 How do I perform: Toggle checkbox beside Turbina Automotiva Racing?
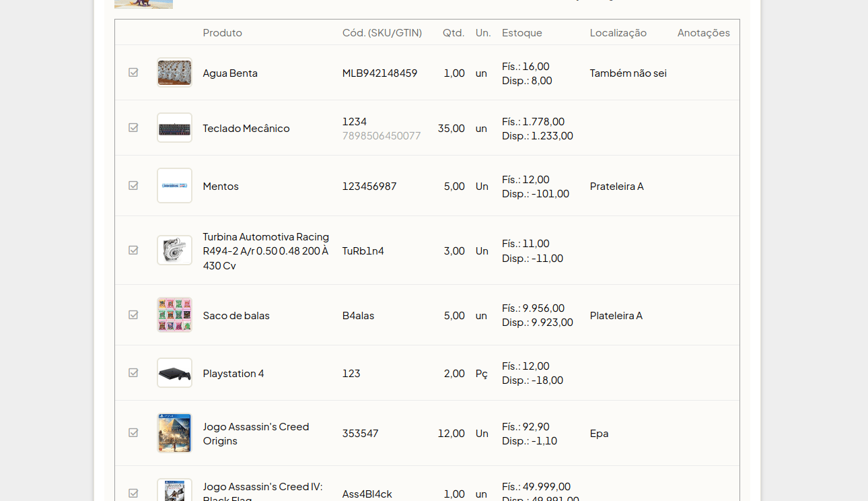[133, 250]
